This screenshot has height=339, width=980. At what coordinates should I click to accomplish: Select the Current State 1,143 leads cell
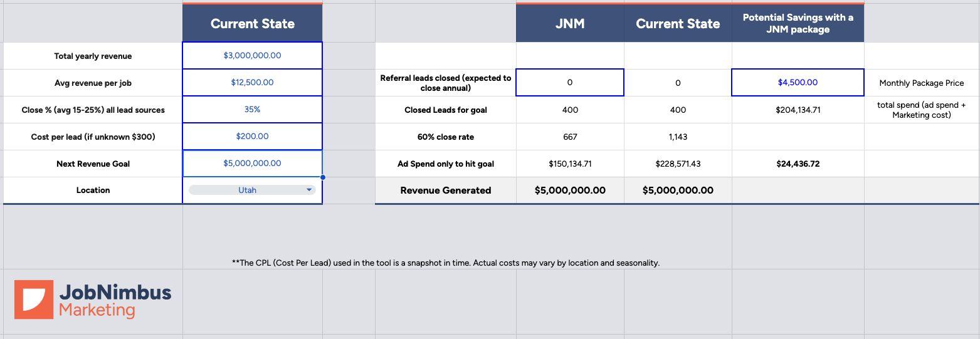(677, 137)
